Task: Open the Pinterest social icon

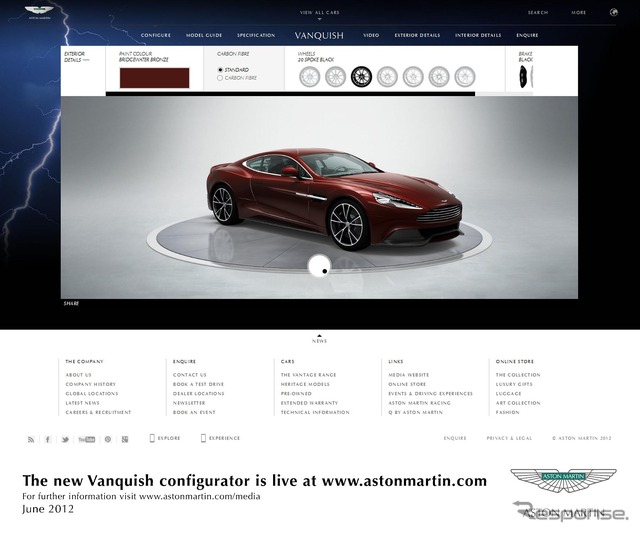Action: point(108,439)
